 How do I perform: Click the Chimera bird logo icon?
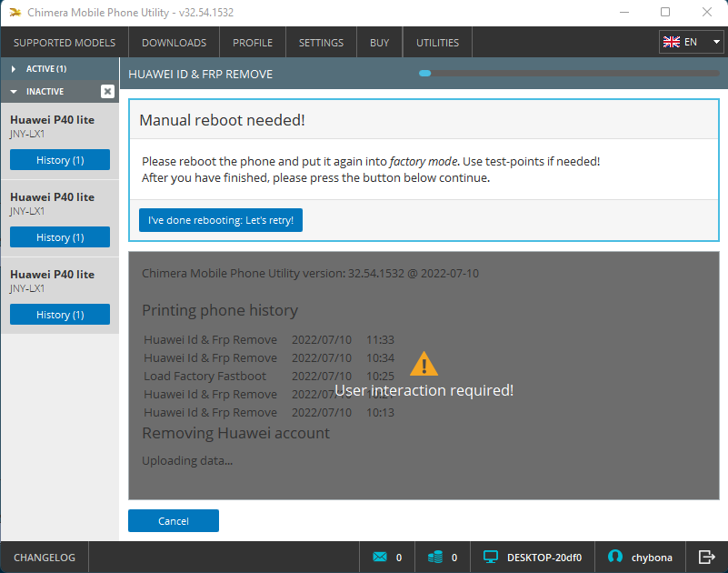pos(15,13)
